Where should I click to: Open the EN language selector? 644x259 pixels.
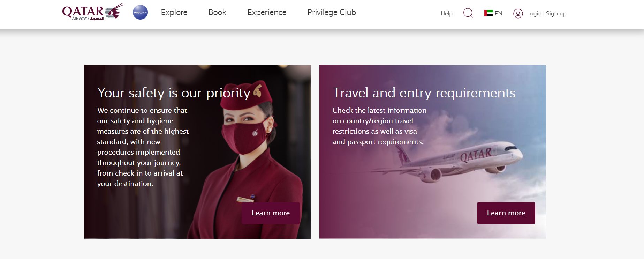point(498,13)
